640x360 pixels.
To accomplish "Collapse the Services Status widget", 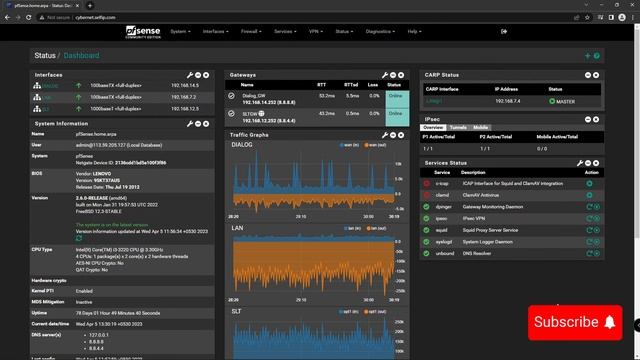I will tap(588, 163).
